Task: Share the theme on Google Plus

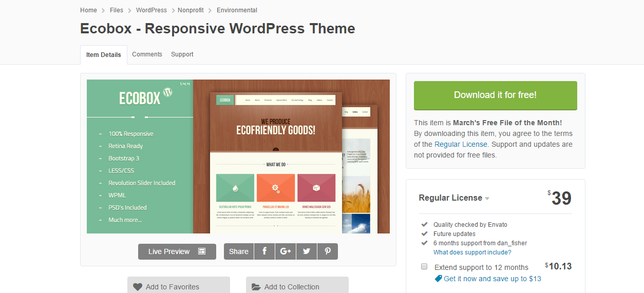Action: click(286, 251)
